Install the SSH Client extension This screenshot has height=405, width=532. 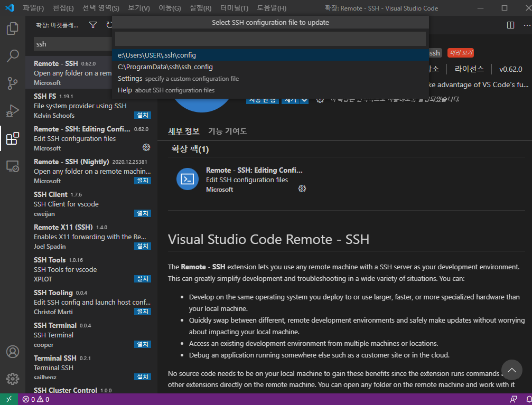pyautogui.click(x=143, y=213)
